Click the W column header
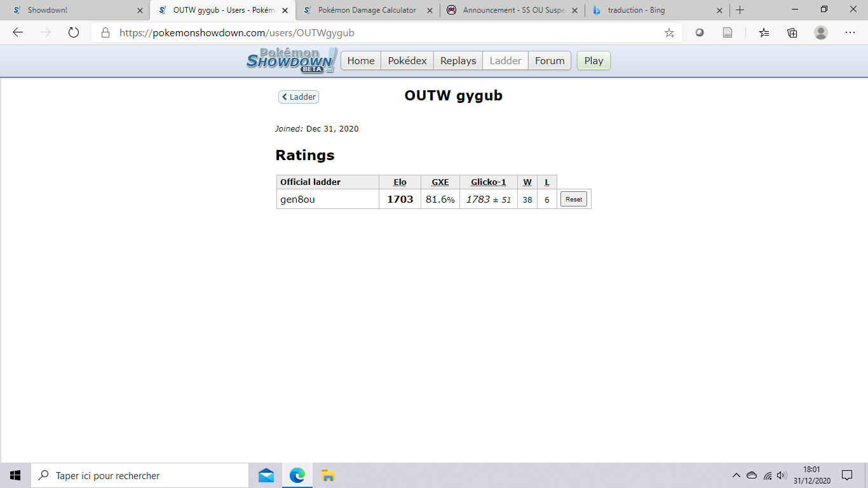868x488 pixels. click(x=527, y=182)
